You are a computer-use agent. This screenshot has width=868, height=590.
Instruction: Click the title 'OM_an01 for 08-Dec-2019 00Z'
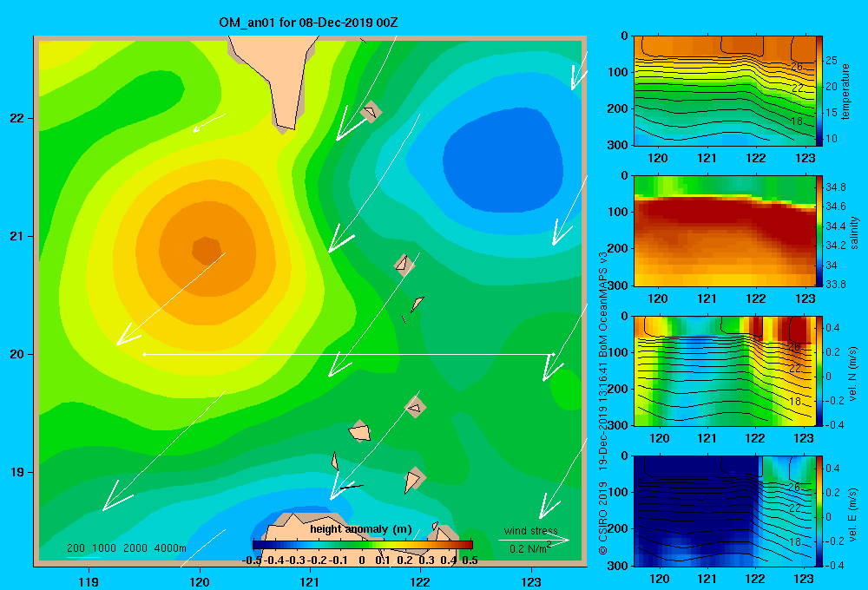(308, 23)
